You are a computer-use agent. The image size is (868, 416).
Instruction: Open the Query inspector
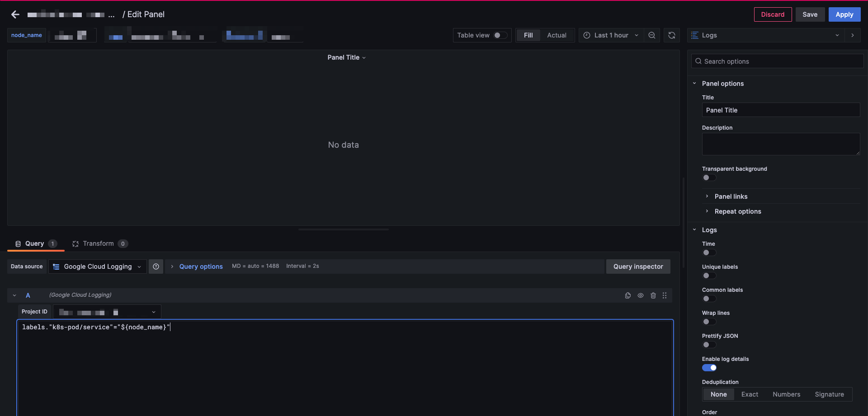(x=638, y=266)
